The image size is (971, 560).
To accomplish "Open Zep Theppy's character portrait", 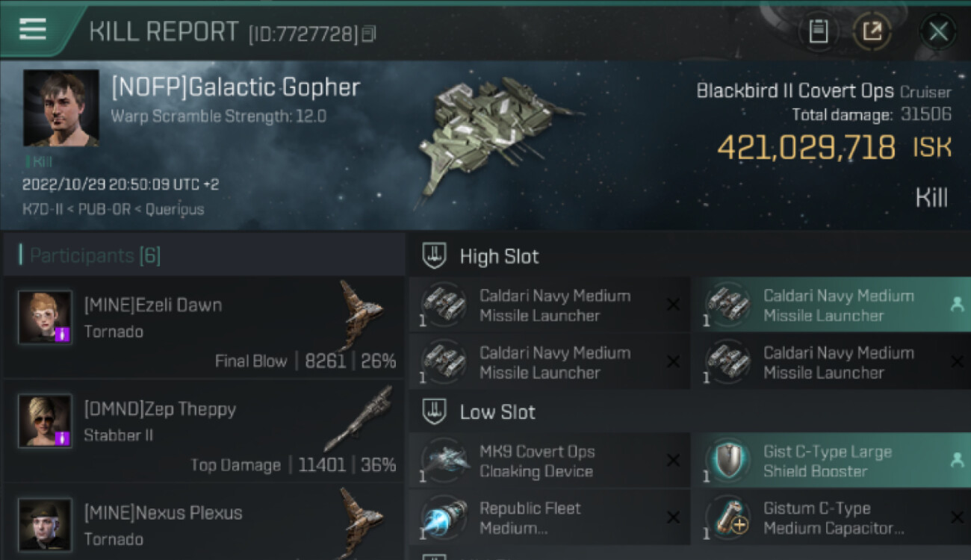I will [45, 421].
